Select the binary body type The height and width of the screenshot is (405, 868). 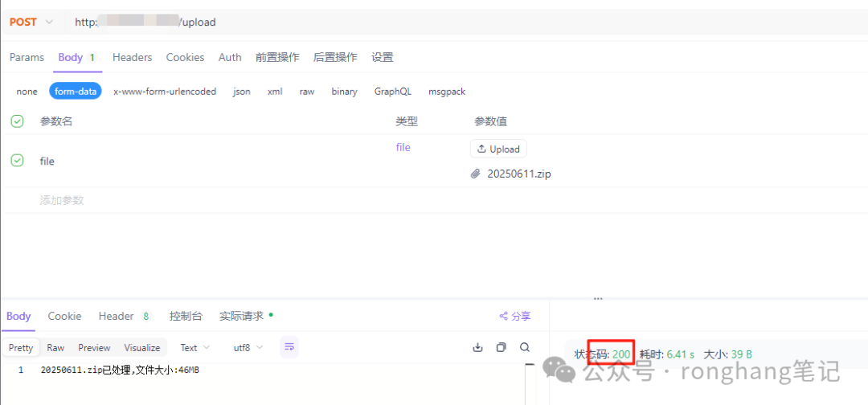tap(344, 92)
